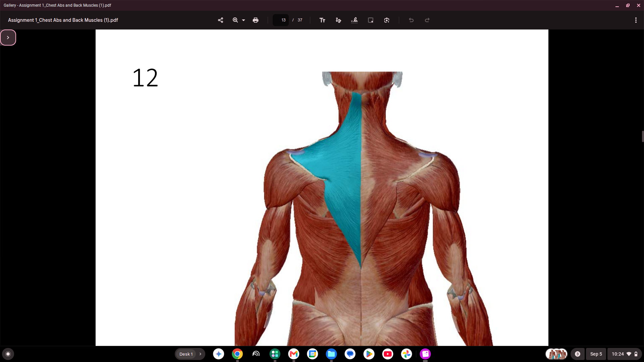The width and height of the screenshot is (644, 362).
Task: Click the vertical scrollbar thumb
Action: 643,136
